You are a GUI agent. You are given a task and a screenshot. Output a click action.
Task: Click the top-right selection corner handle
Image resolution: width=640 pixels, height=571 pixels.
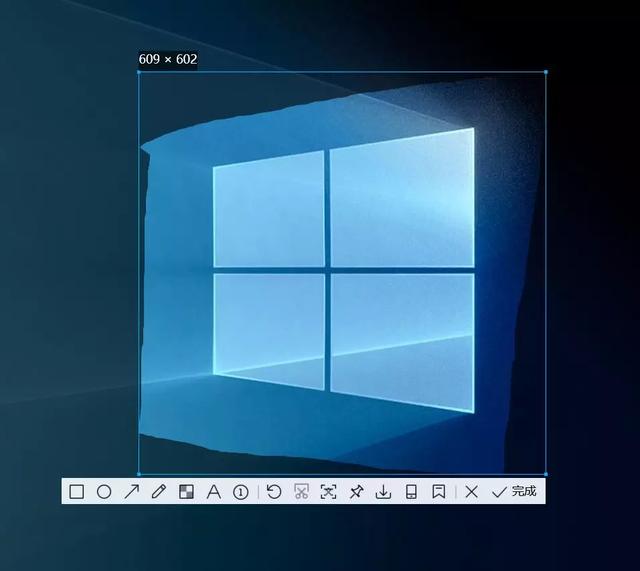point(546,72)
